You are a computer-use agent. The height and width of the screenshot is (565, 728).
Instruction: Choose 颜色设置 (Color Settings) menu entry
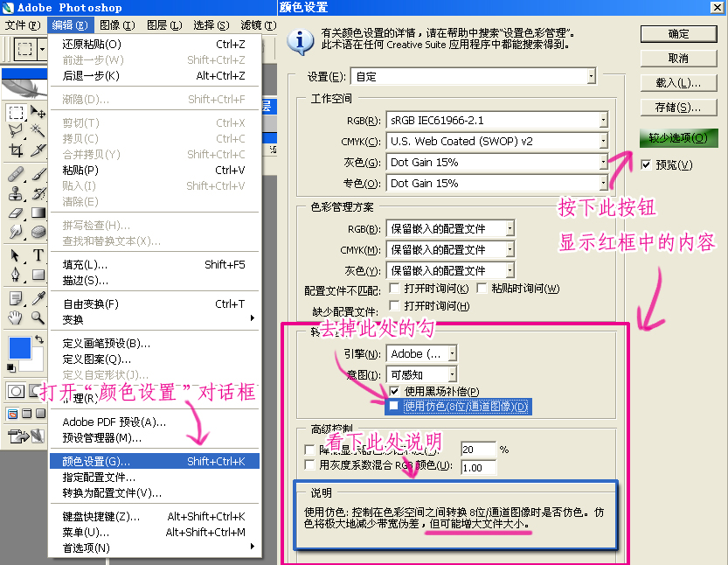click(154, 461)
